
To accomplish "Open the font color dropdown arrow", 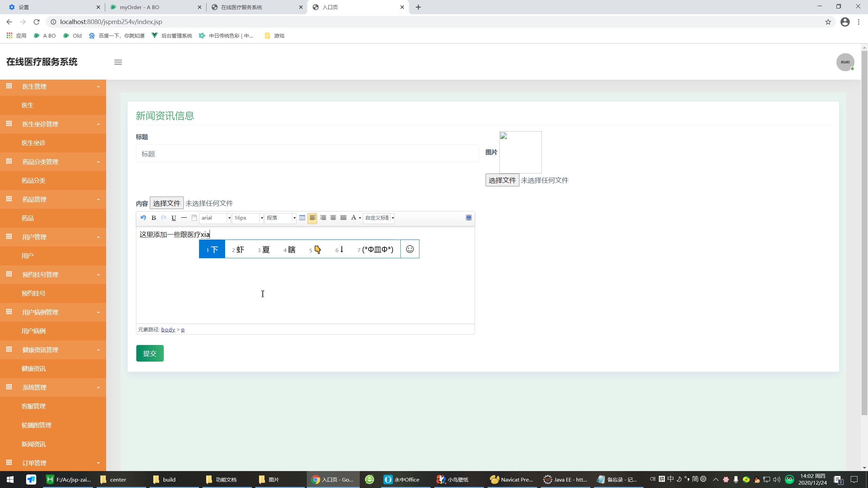I will point(360,218).
